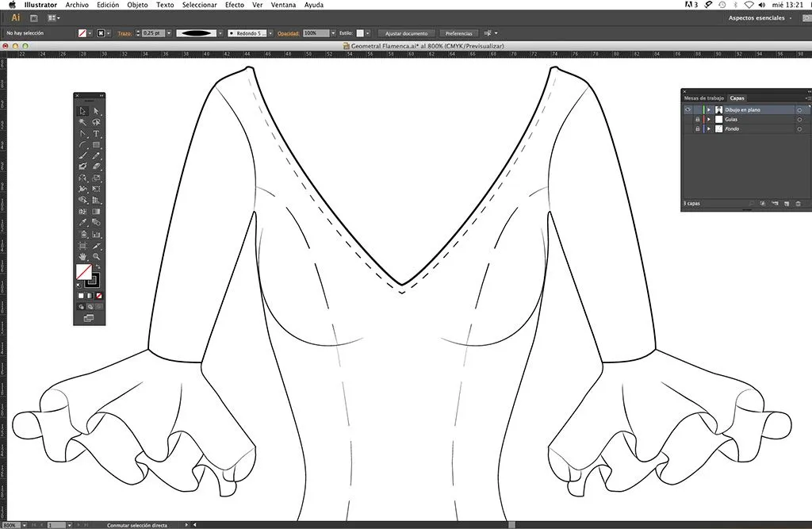Select the Shape Builder tool
812x529 pixels.
pos(82,200)
